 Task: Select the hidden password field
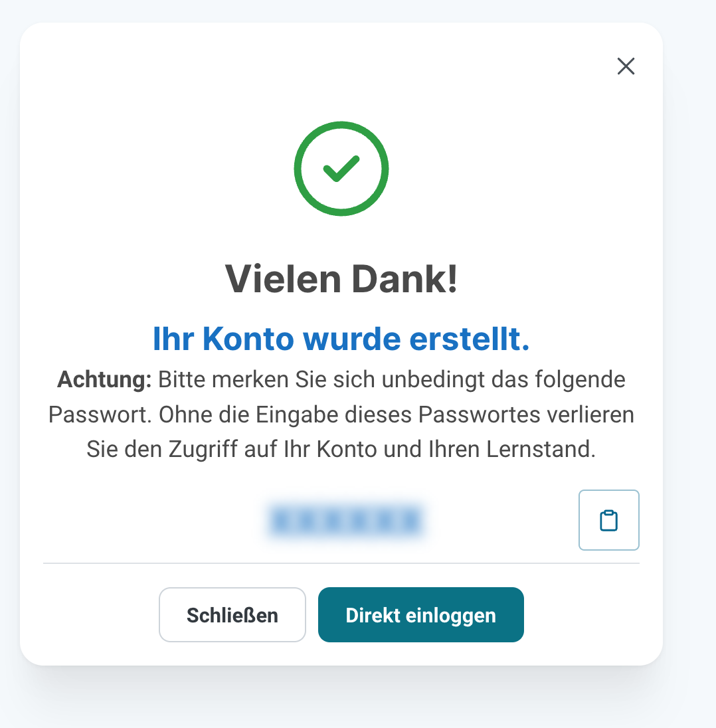346,521
